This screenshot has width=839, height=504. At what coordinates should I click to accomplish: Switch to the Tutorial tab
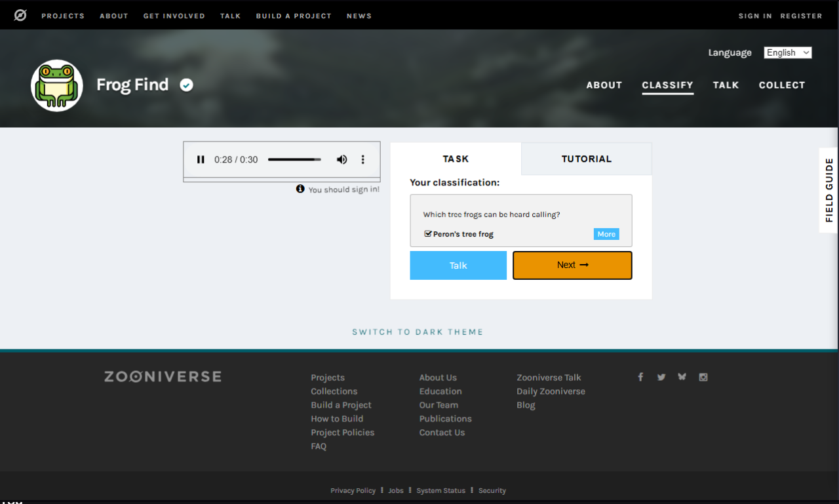tap(587, 159)
